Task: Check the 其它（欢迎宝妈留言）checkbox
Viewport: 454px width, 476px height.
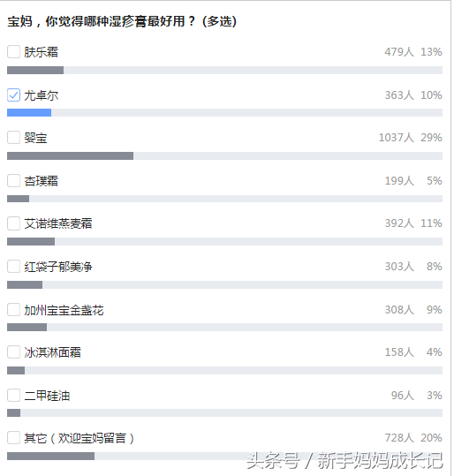Action: coord(13,438)
